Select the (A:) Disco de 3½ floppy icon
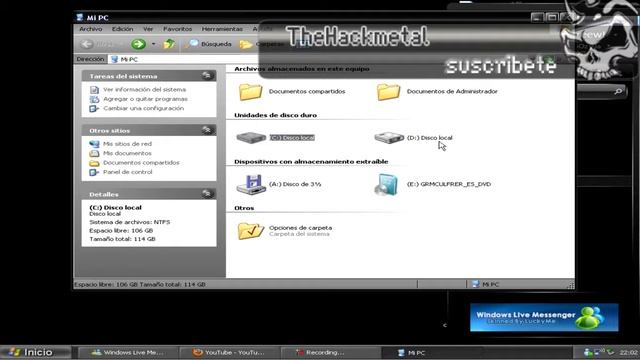Viewport: 640px width, 360px height. [251, 184]
